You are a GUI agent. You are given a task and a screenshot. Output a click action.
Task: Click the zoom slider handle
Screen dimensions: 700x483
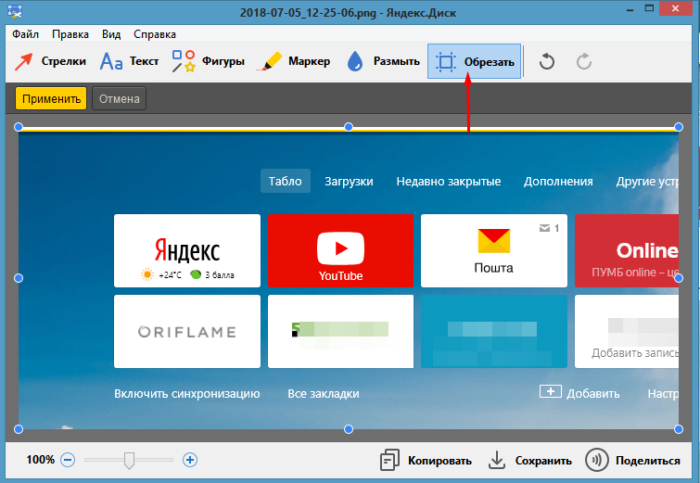pyautogui.click(x=129, y=460)
